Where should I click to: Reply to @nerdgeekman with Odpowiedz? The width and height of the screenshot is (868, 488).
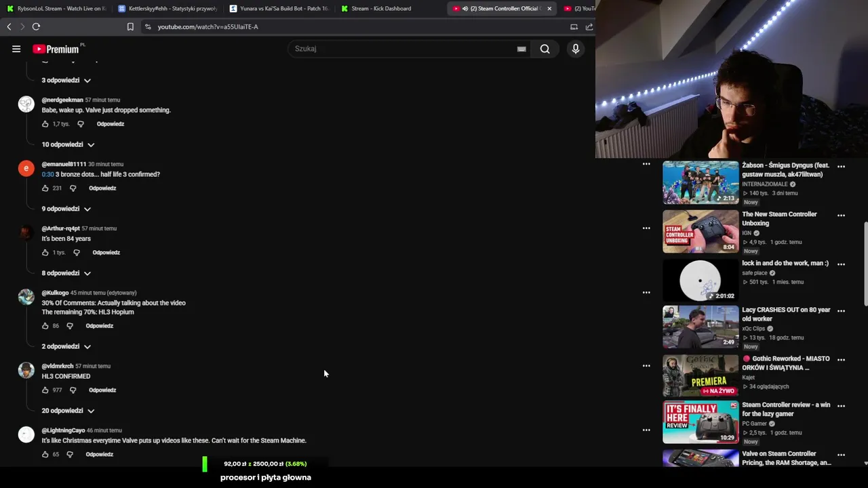(111, 124)
